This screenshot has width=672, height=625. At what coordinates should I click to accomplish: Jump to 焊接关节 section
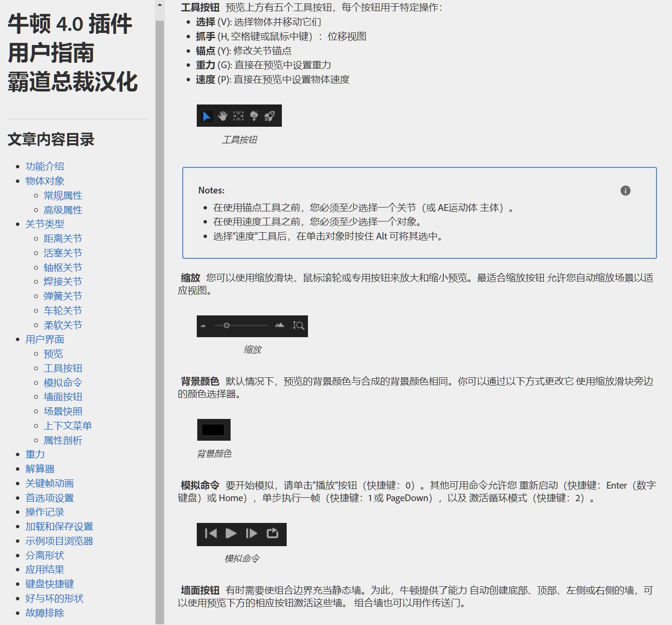[x=63, y=282]
